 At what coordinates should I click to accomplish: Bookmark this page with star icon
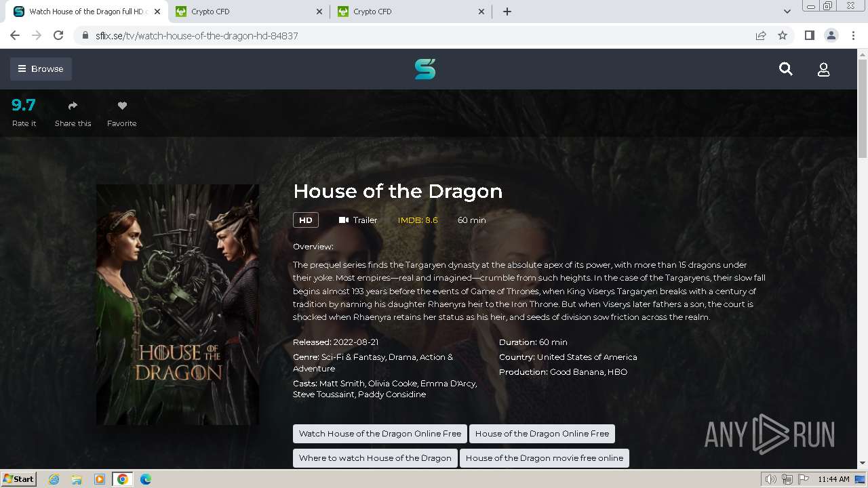[783, 36]
